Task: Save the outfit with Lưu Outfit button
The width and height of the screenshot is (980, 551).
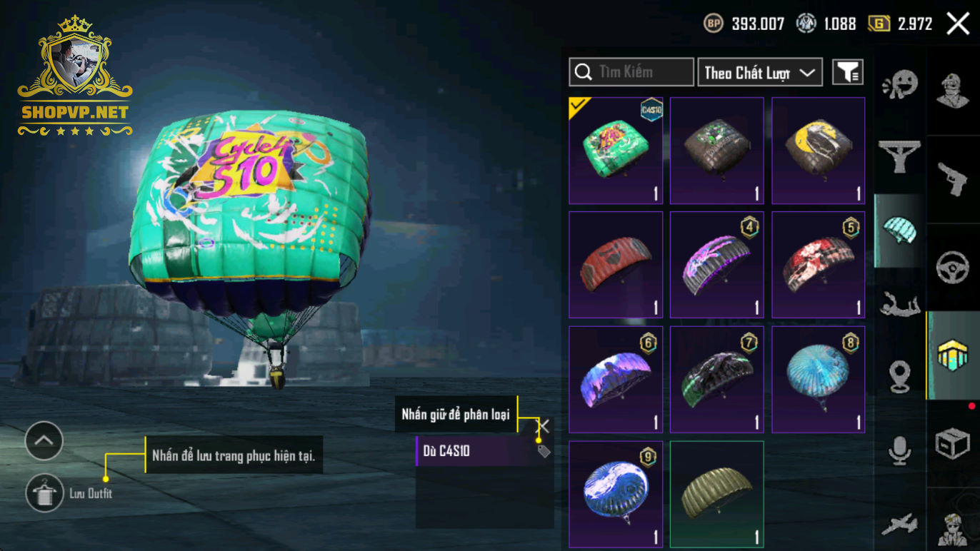Action: point(44,493)
